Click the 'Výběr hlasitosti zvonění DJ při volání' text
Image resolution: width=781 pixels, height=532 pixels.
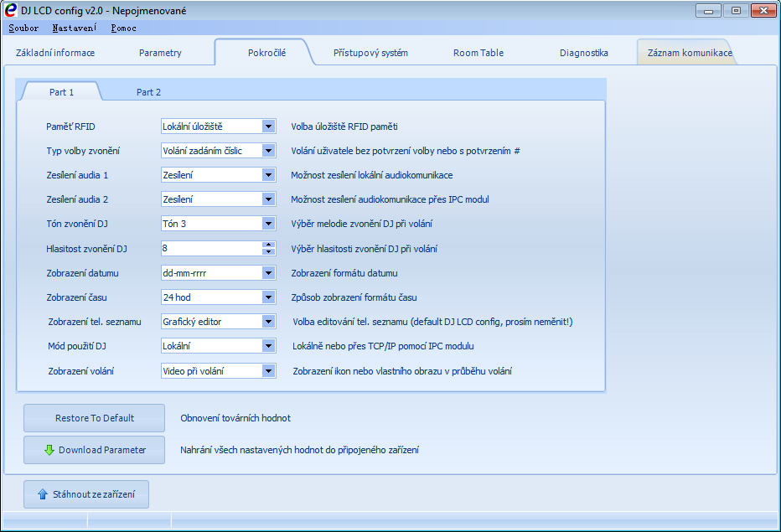click(364, 249)
